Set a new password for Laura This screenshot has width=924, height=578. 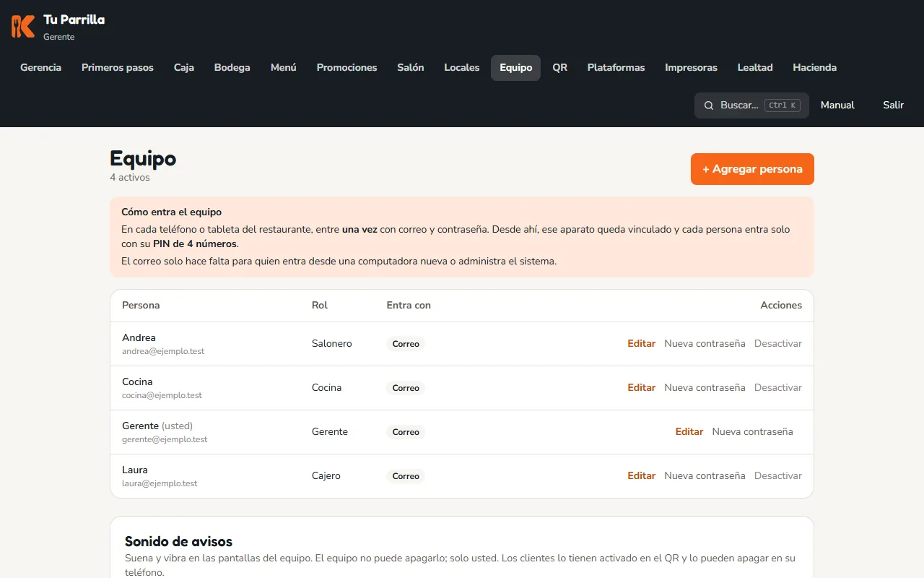705,476
